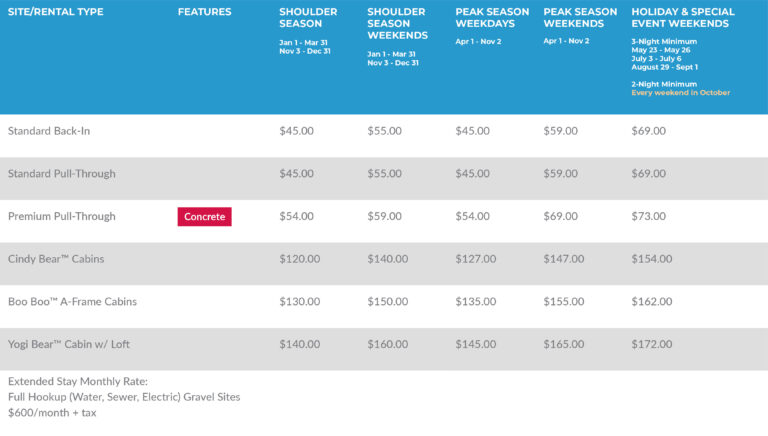
Task: Click the red Concrete feature badge
Action: point(204,216)
